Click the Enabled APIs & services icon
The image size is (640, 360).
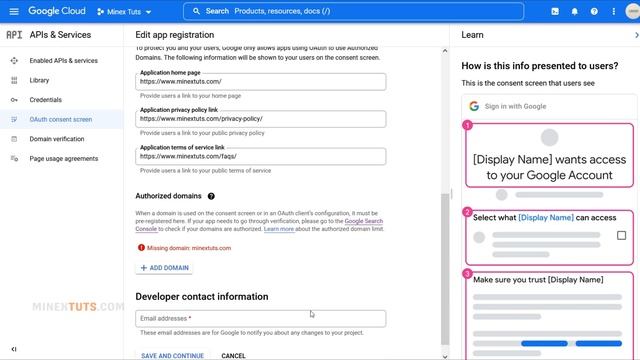[14, 60]
